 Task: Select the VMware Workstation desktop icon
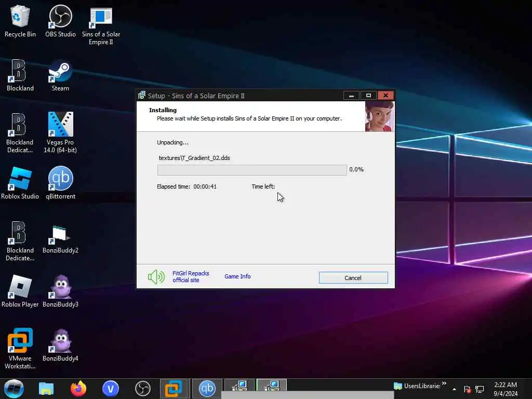coord(20,349)
